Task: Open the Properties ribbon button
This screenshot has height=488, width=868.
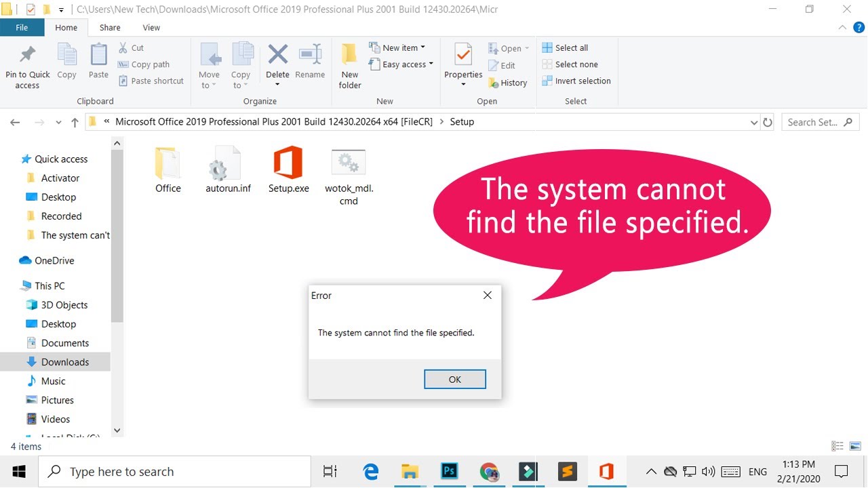Action: pos(463,66)
